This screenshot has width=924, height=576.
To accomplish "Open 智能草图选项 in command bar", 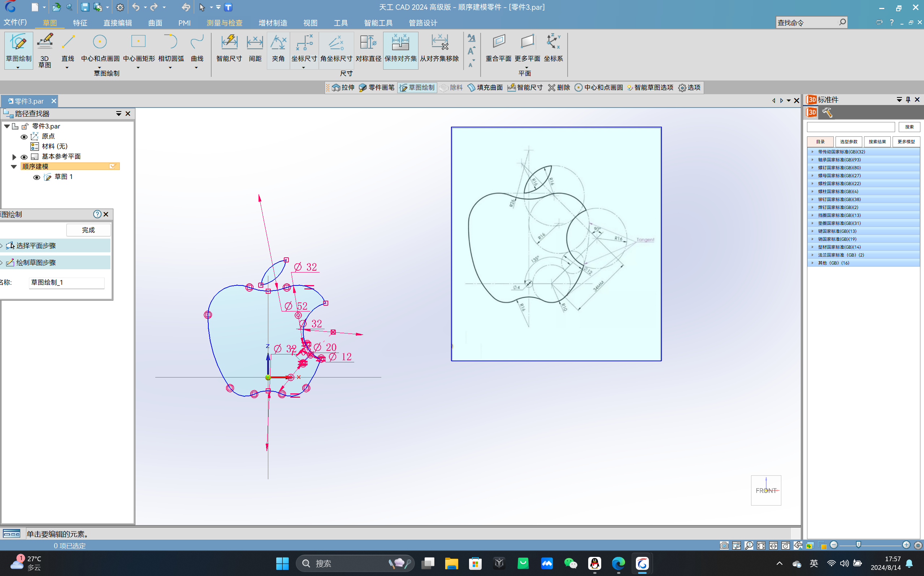I will pyautogui.click(x=650, y=88).
